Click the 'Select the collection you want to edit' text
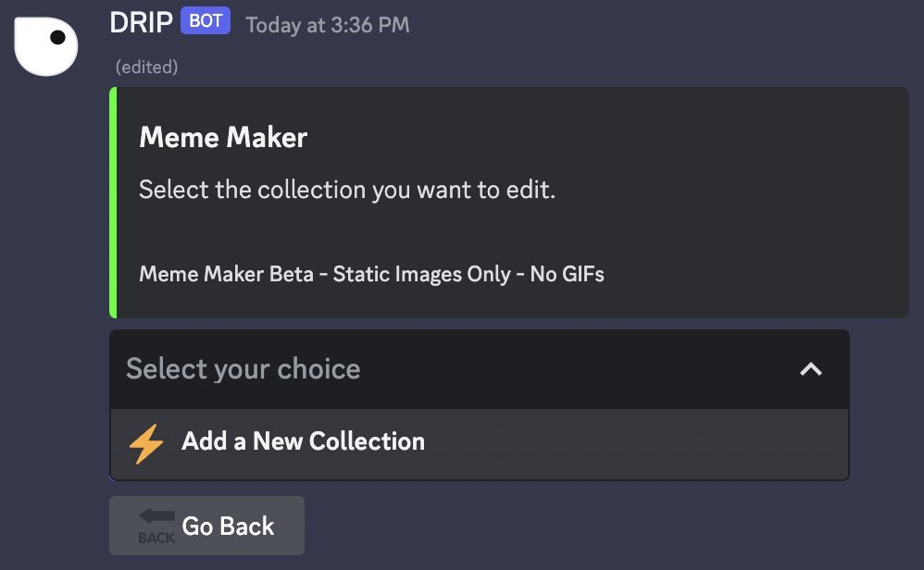The height and width of the screenshot is (570, 924). (346, 191)
